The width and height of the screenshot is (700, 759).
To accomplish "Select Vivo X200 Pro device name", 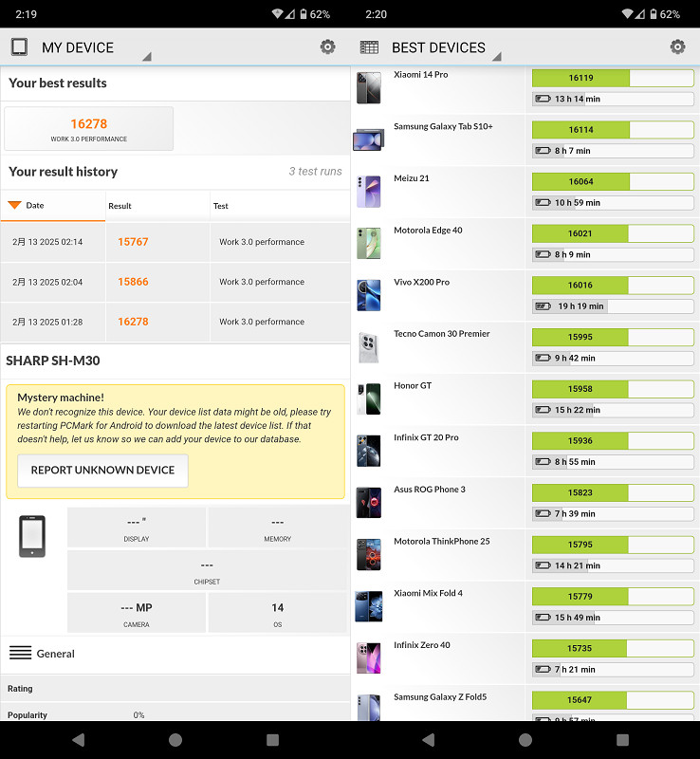I will pos(422,282).
